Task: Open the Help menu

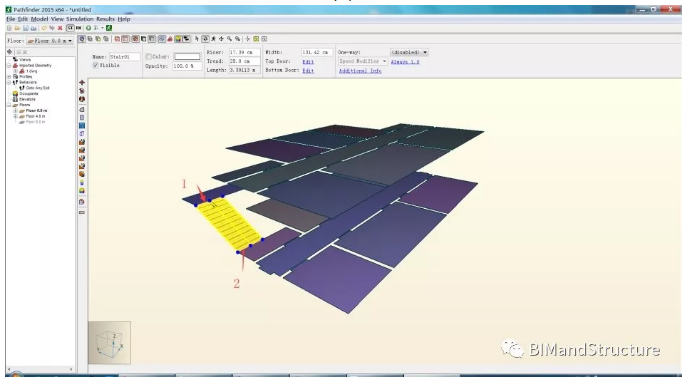Action: (x=124, y=19)
